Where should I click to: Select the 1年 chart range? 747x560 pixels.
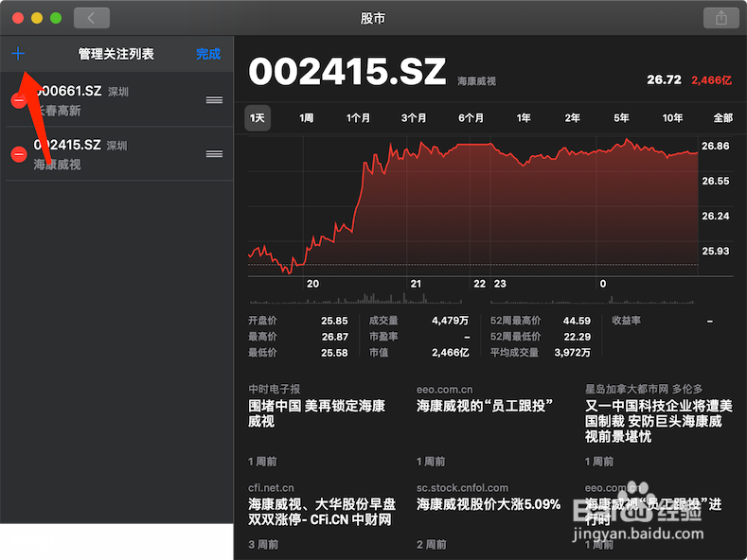524,117
